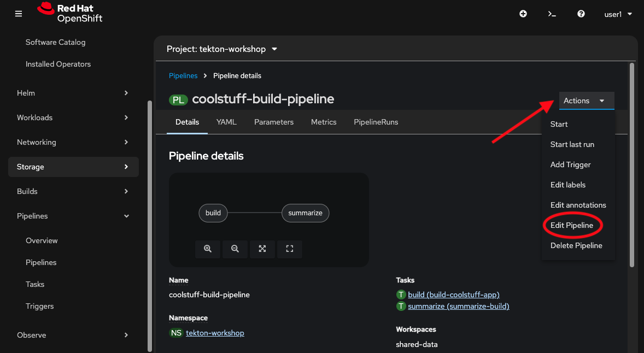Image resolution: width=644 pixels, height=353 pixels.
Task: Open the build (build-coolstuff-app) task link
Action: click(x=453, y=295)
